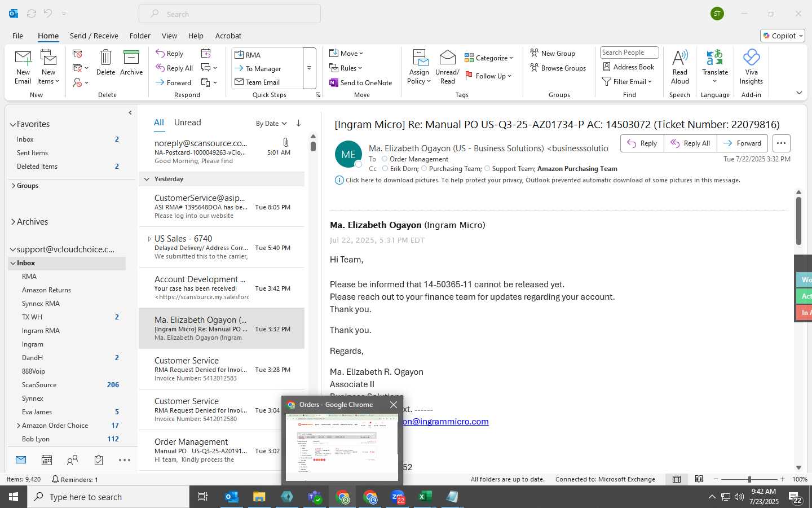Adjust the zoom slider handle
This screenshot has height=508, width=812.
[x=749, y=479]
